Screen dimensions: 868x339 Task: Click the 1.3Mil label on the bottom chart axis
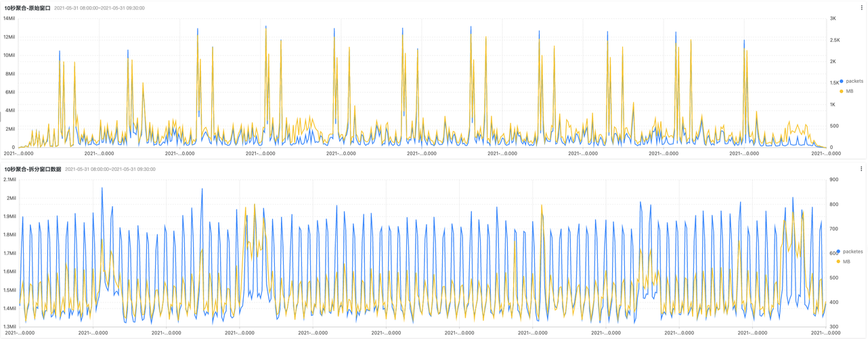click(x=9, y=326)
